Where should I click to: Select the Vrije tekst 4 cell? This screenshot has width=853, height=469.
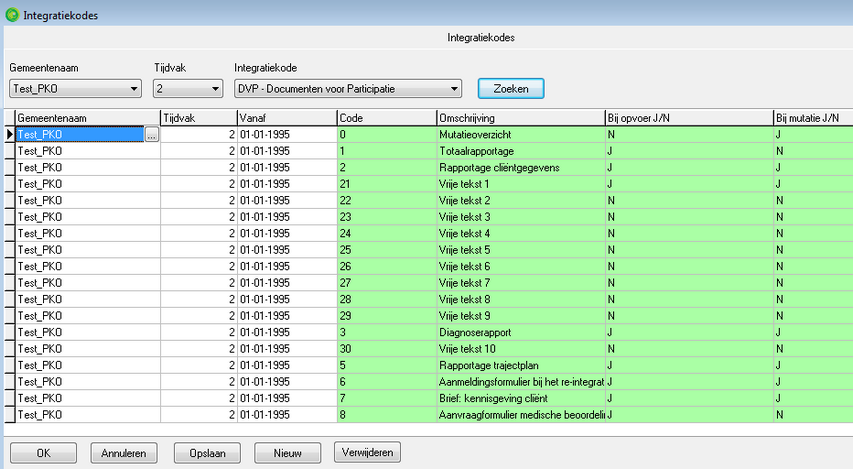tap(521, 233)
